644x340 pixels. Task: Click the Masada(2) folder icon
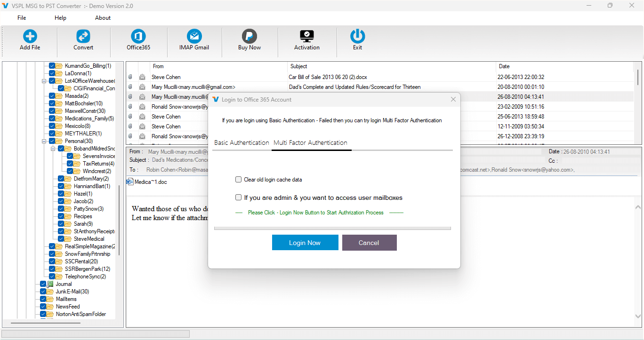coord(59,96)
